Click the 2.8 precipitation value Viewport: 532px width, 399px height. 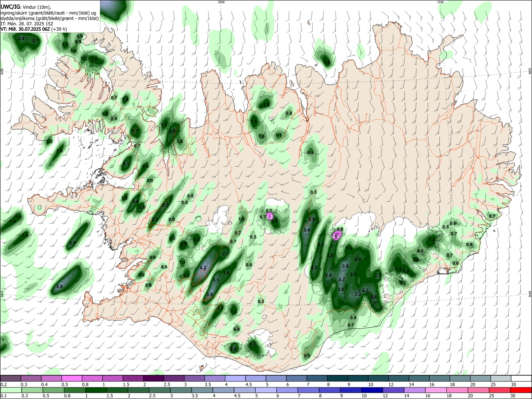328,275
